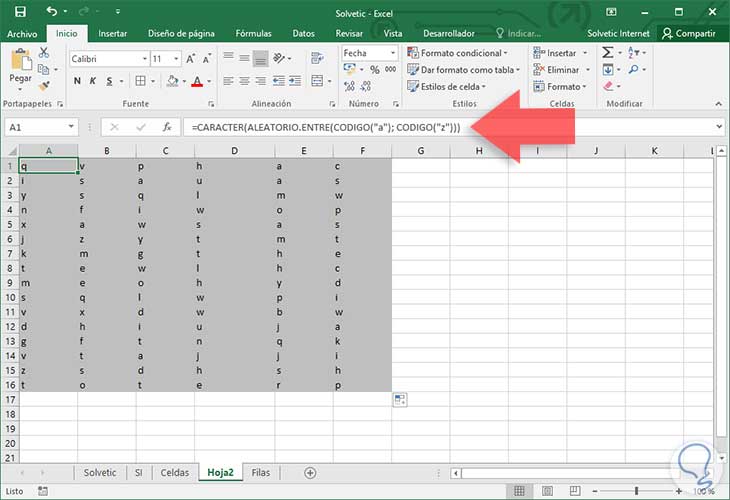The height and width of the screenshot is (500, 730).
Task: Toggle italic K formatting
Action: 93,81
